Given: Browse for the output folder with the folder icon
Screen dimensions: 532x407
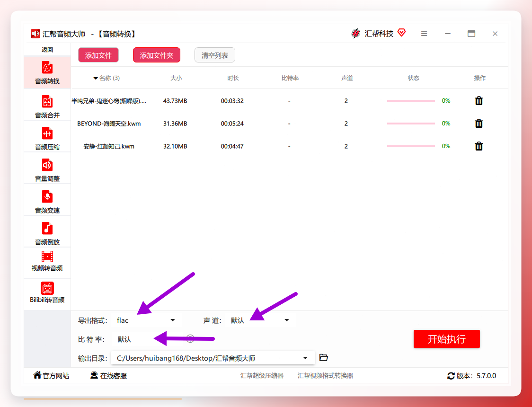Looking at the screenshot, I should (x=324, y=357).
